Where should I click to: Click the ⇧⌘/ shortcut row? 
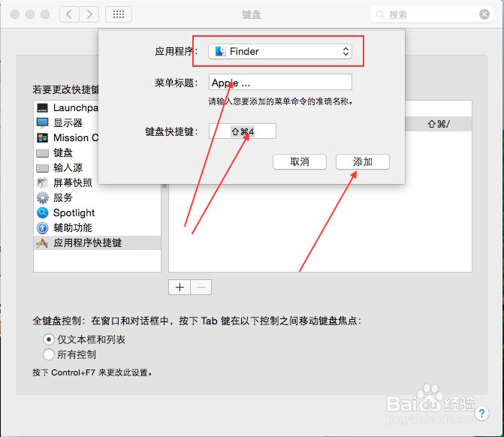point(439,124)
